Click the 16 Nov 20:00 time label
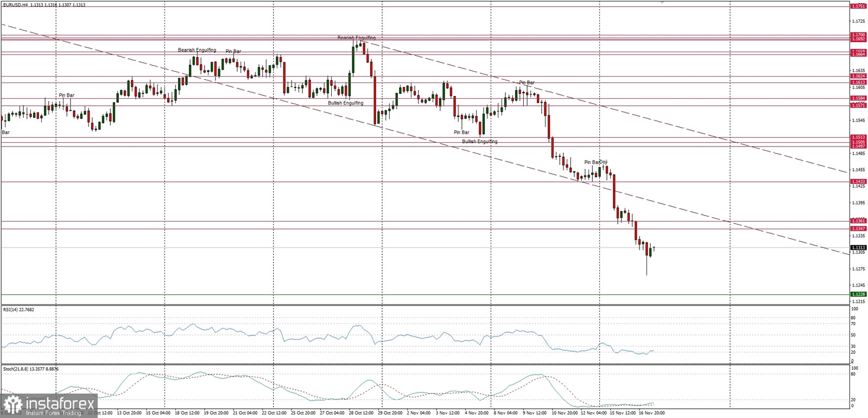The width and height of the screenshot is (868, 418). click(651, 413)
